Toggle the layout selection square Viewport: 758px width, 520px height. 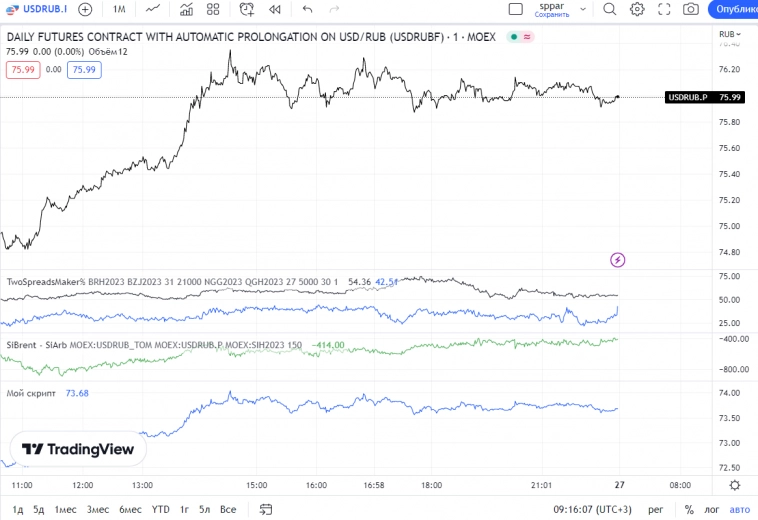(x=516, y=9)
